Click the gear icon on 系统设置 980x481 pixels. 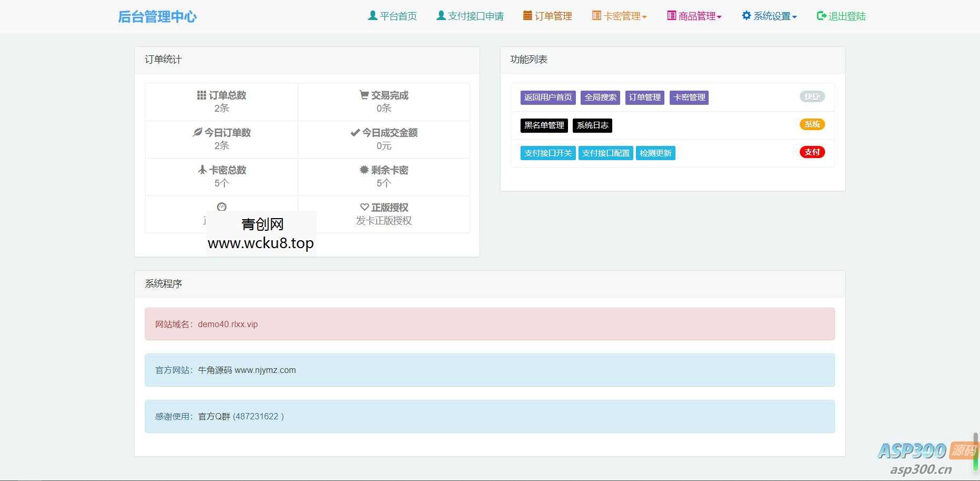point(746,16)
